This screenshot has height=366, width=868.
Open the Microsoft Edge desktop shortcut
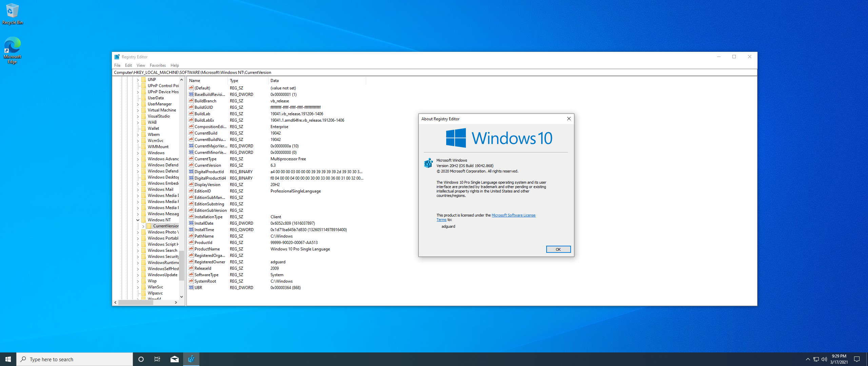[13, 50]
